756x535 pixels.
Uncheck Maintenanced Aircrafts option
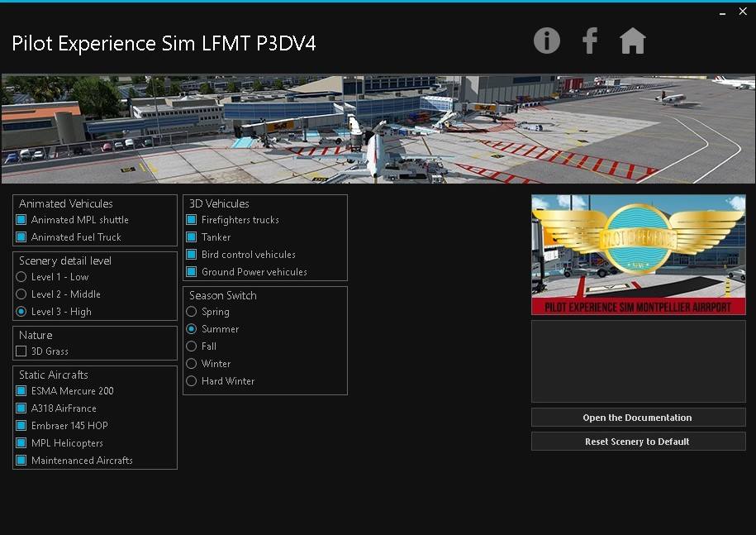pyautogui.click(x=21, y=461)
